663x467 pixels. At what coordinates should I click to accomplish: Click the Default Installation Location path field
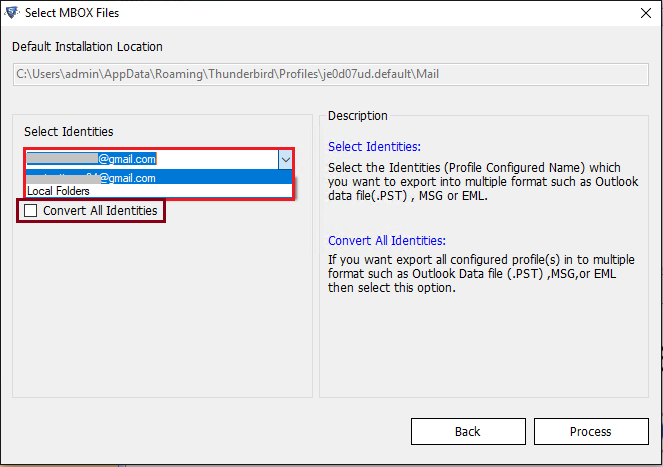tap(331, 74)
